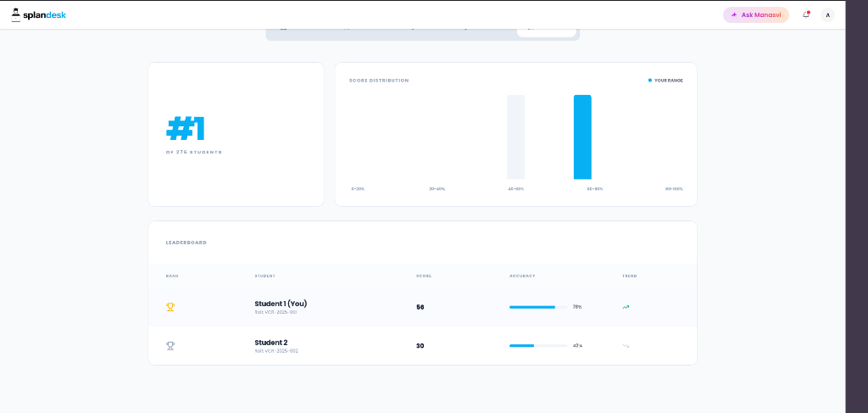Screen dimensions: 868x413
Task: Click the score value 56
Action: 420,307
